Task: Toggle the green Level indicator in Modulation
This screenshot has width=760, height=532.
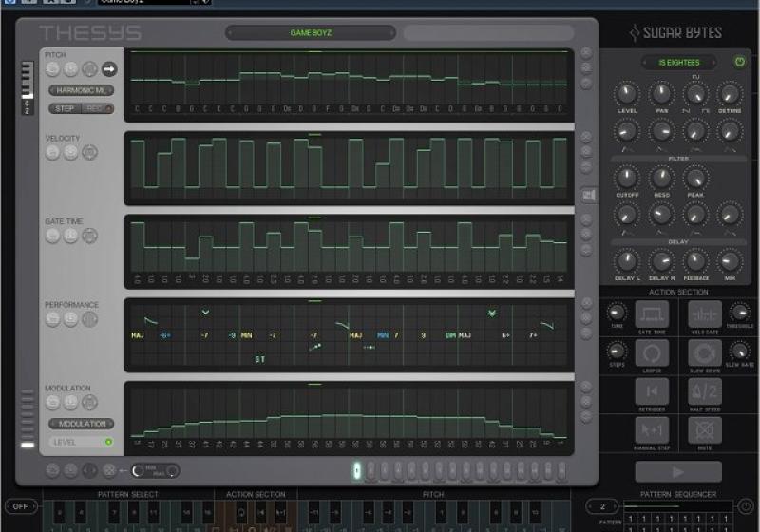Action: tap(108, 442)
